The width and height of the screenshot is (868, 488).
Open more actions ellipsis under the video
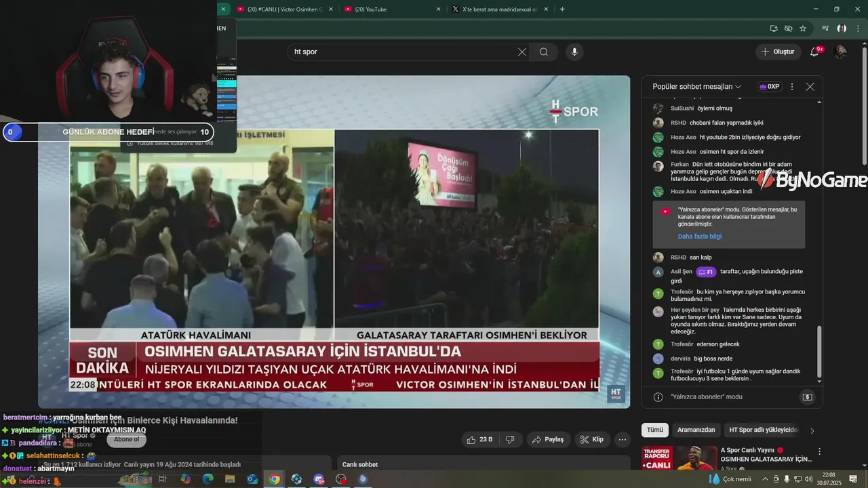tap(623, 439)
